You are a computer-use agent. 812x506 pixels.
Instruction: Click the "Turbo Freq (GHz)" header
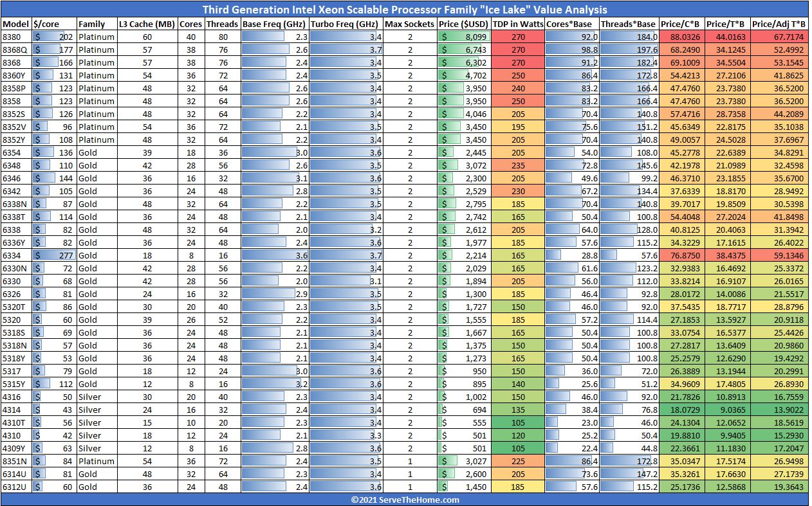point(346,24)
